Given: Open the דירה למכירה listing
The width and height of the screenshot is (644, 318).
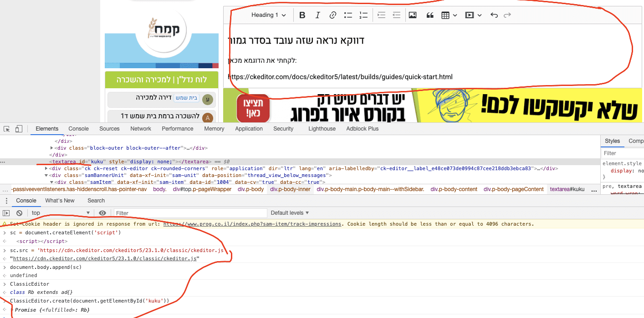Looking at the screenshot, I should coord(153,98).
